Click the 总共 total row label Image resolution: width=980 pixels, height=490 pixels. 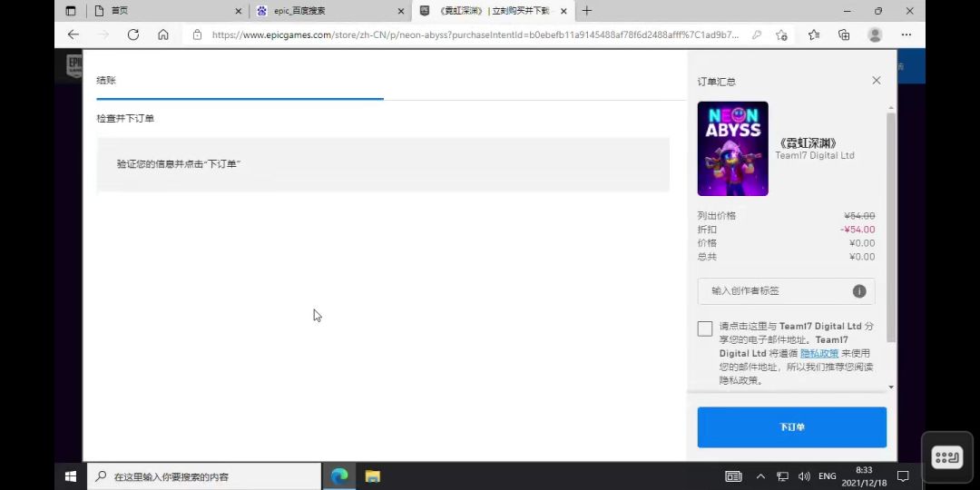coord(707,257)
